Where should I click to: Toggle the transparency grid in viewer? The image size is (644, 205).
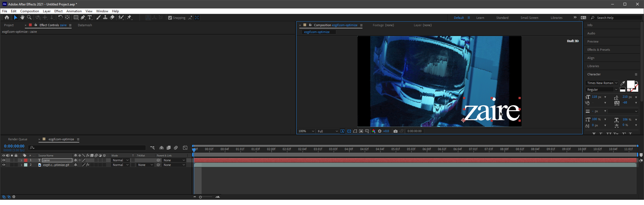(349, 131)
